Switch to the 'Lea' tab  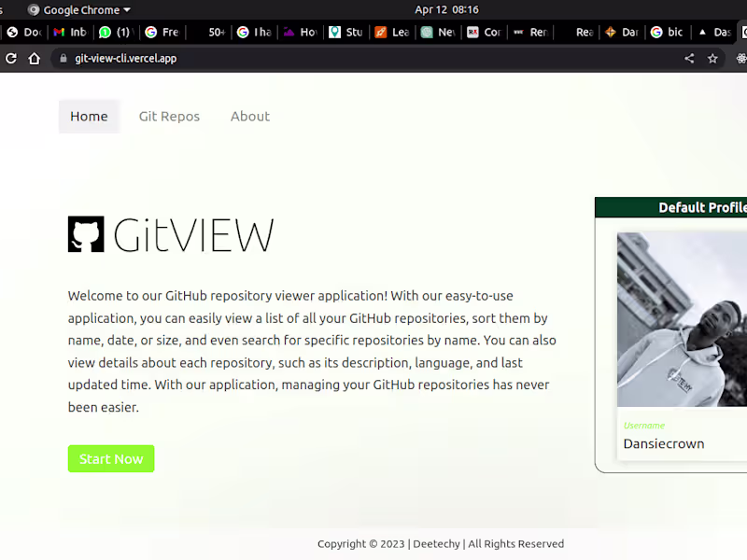tap(392, 32)
